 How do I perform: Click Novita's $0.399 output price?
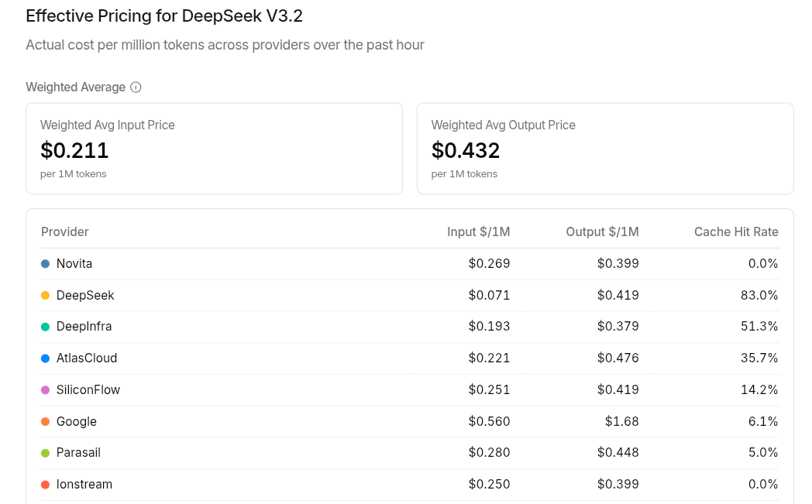pos(618,264)
